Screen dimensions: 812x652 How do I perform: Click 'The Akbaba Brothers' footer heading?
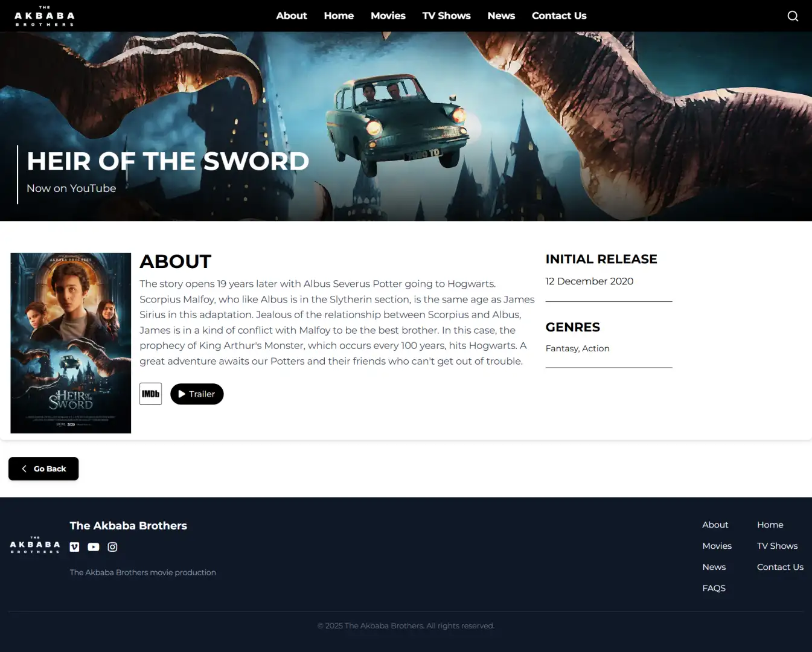(129, 526)
